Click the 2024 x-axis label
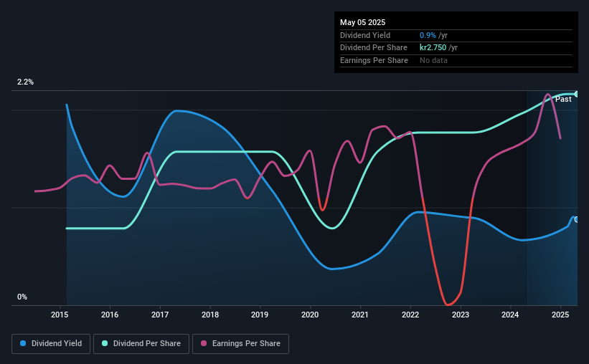 click(x=510, y=315)
